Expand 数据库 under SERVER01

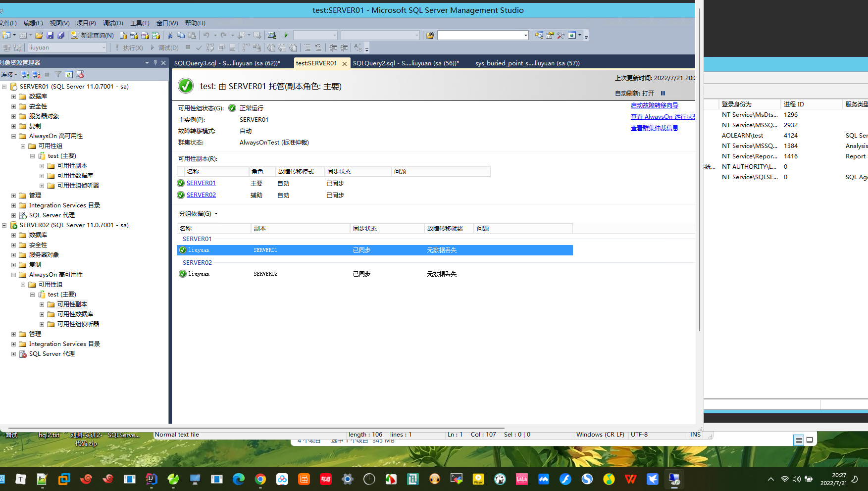[13, 97]
